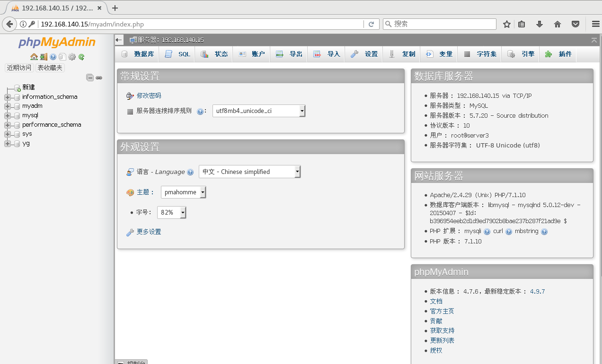
Task: Open browser downloads arrow icon
Action: (540, 24)
